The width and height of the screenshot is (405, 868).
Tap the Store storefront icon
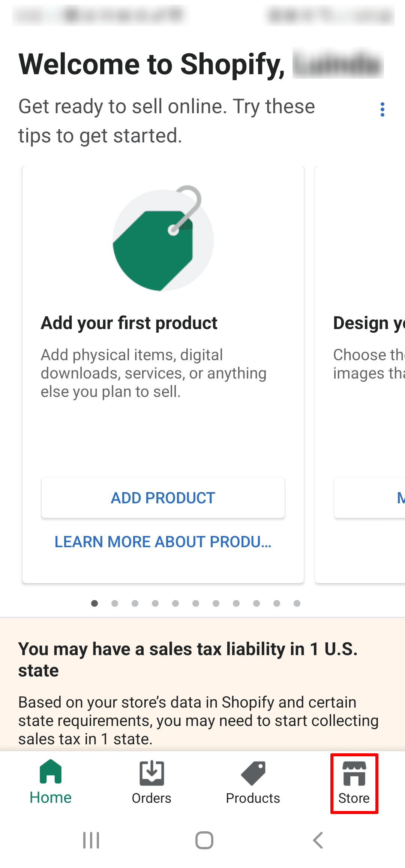coord(354,774)
